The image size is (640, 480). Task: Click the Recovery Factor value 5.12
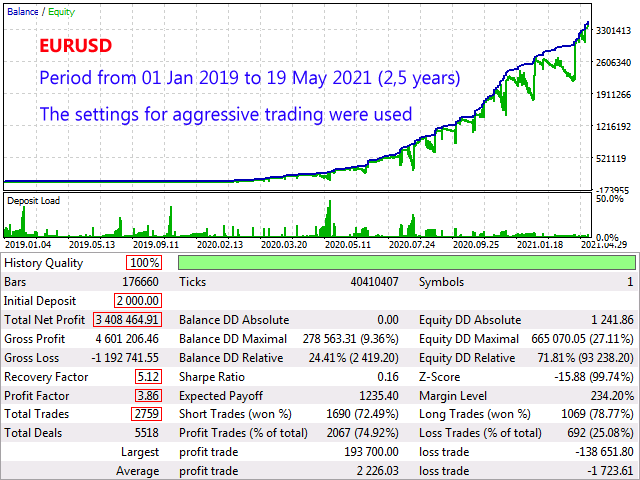[x=148, y=376]
